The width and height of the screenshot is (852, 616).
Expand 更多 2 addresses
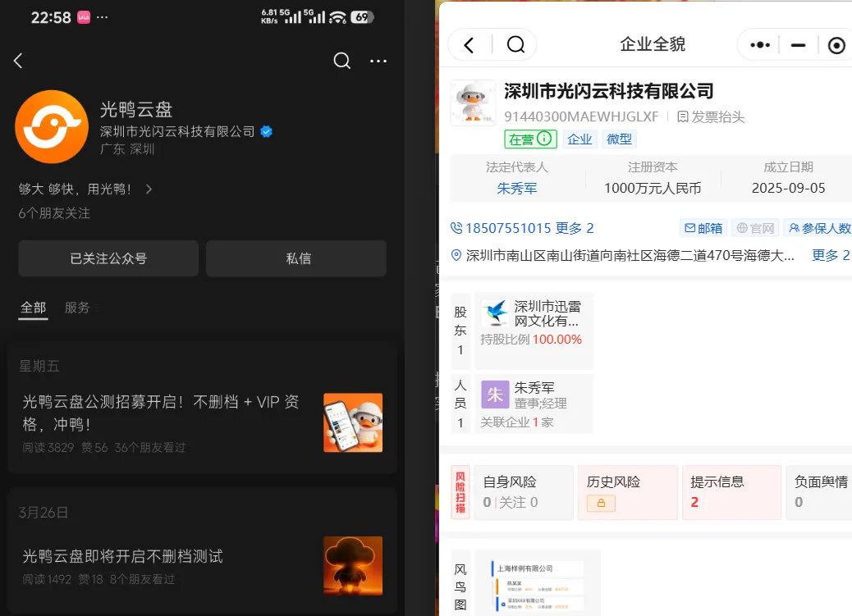pyautogui.click(x=831, y=255)
